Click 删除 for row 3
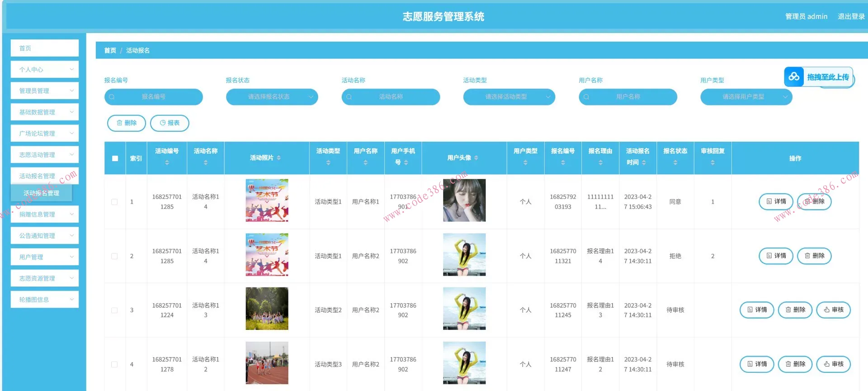The image size is (868, 391). pyautogui.click(x=795, y=310)
